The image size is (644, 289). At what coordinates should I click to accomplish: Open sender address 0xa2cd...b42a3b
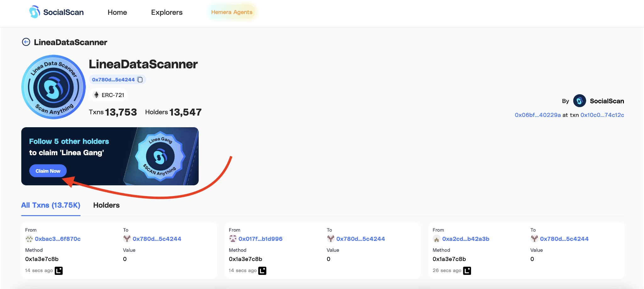click(466, 239)
